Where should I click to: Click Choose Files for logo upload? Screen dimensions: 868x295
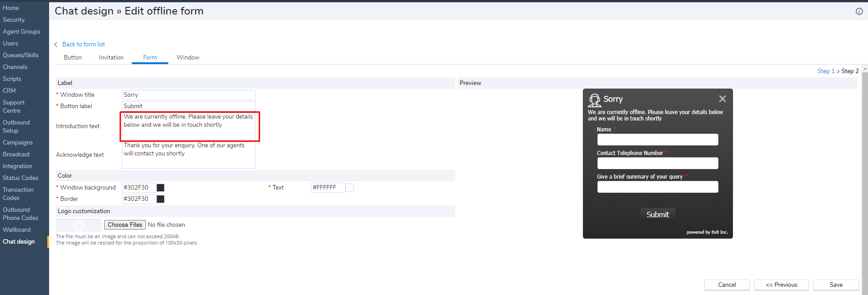125,225
